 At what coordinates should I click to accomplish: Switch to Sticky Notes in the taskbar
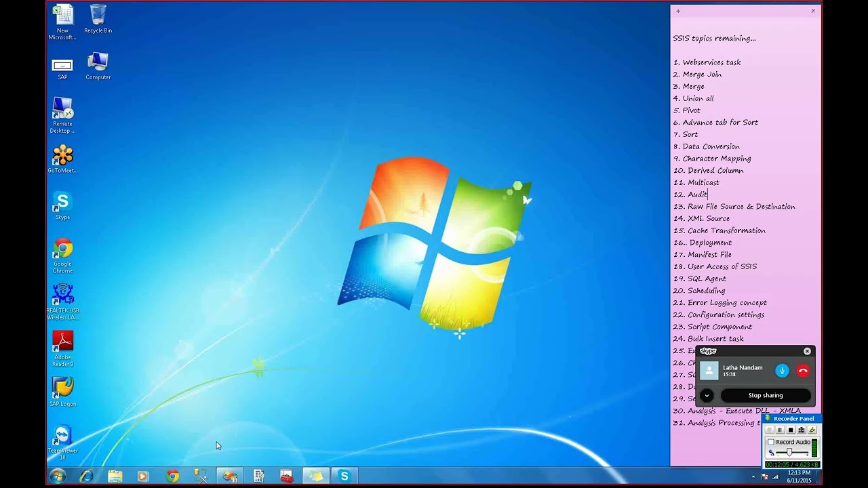point(315,476)
